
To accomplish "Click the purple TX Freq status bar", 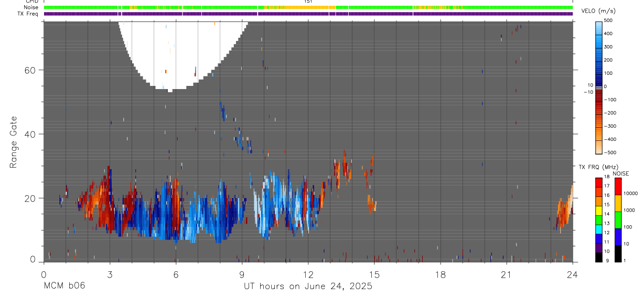I will click(x=308, y=14).
